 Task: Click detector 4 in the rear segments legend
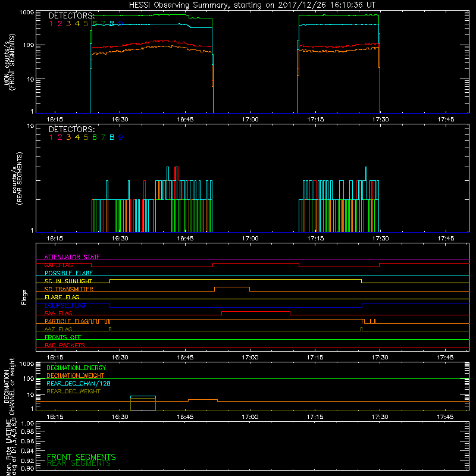[77, 137]
